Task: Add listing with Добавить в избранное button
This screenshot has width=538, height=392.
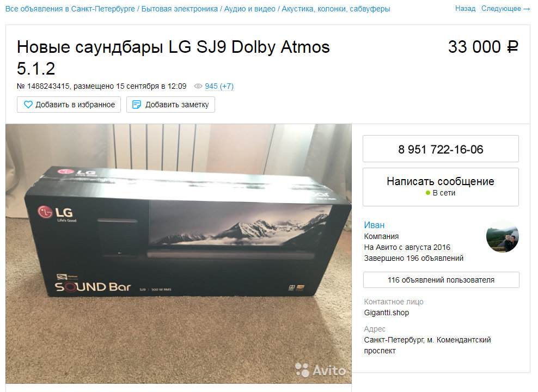Action: [x=69, y=105]
